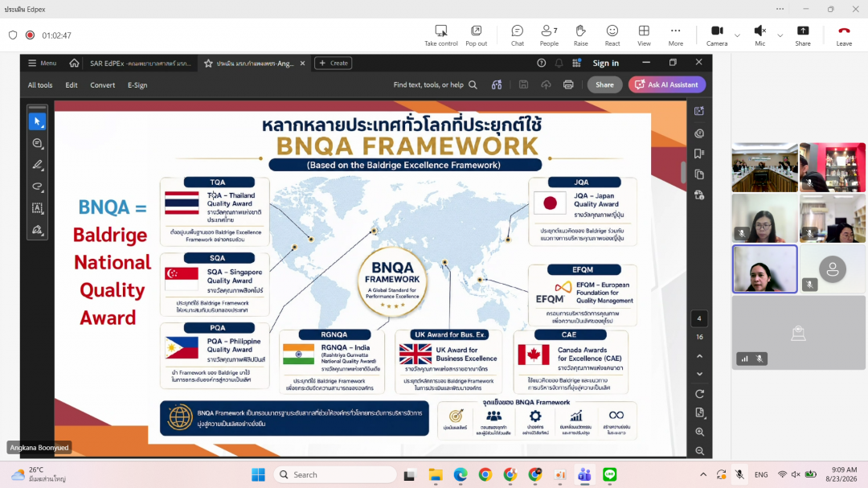
Task: Show the People participants list
Action: coord(549,35)
